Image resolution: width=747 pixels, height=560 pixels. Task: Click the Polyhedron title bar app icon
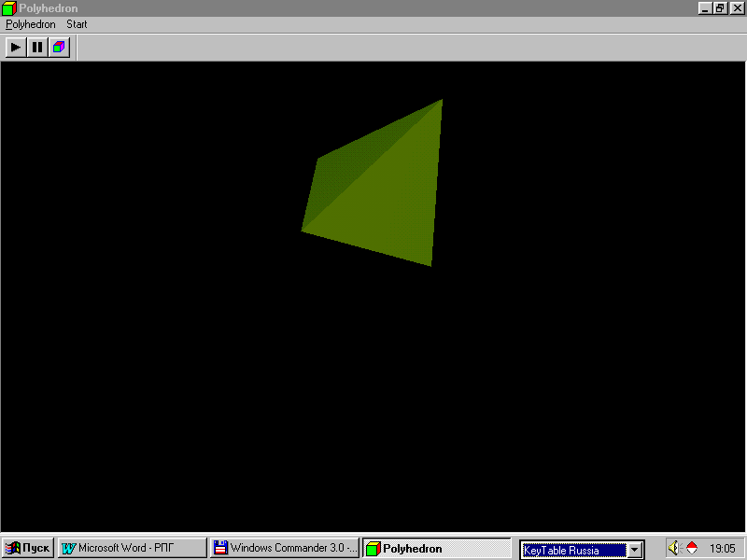(x=9, y=8)
